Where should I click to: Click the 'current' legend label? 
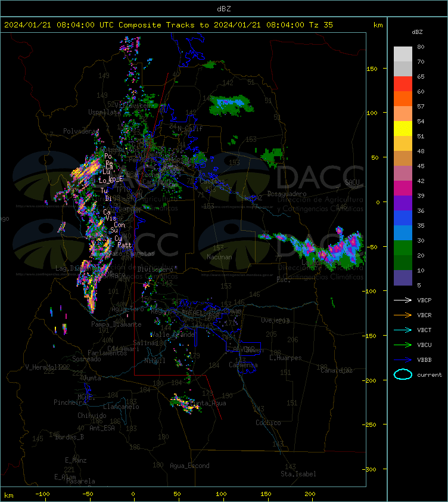click(430, 375)
